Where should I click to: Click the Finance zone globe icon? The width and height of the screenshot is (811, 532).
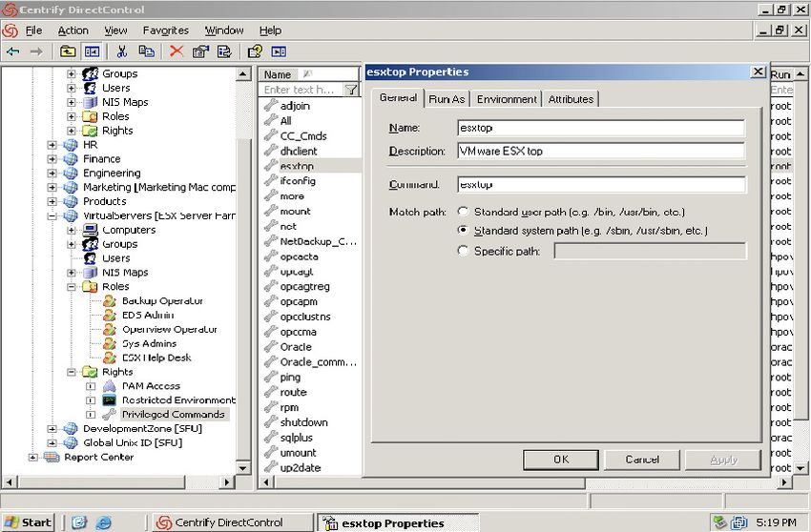[x=71, y=158]
